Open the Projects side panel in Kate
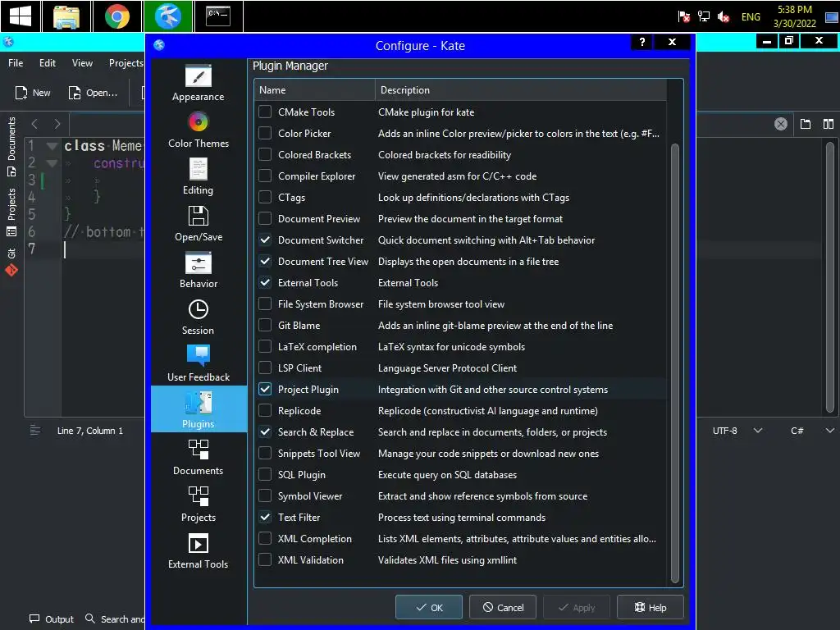The image size is (840, 630). [x=11, y=212]
